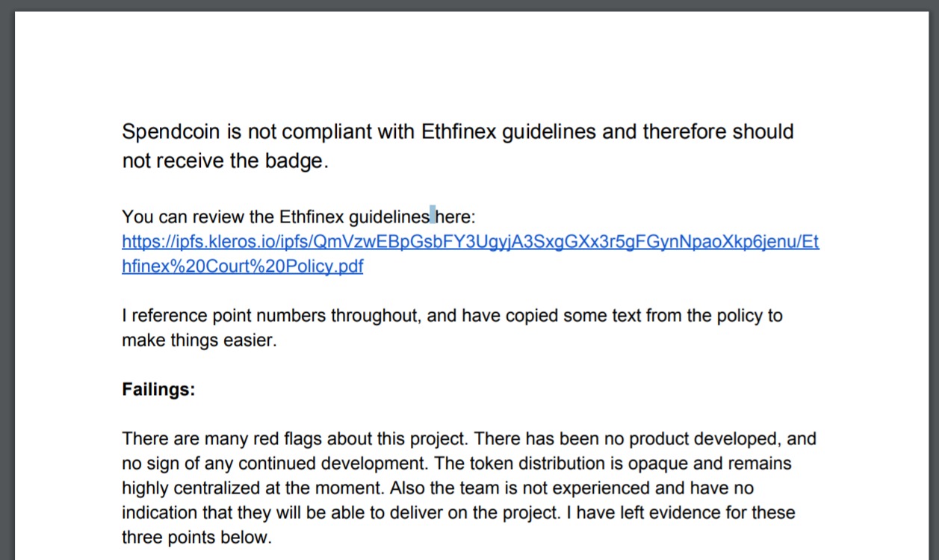Click the word 'Spendcoin' in the title

pyautogui.click(x=171, y=132)
